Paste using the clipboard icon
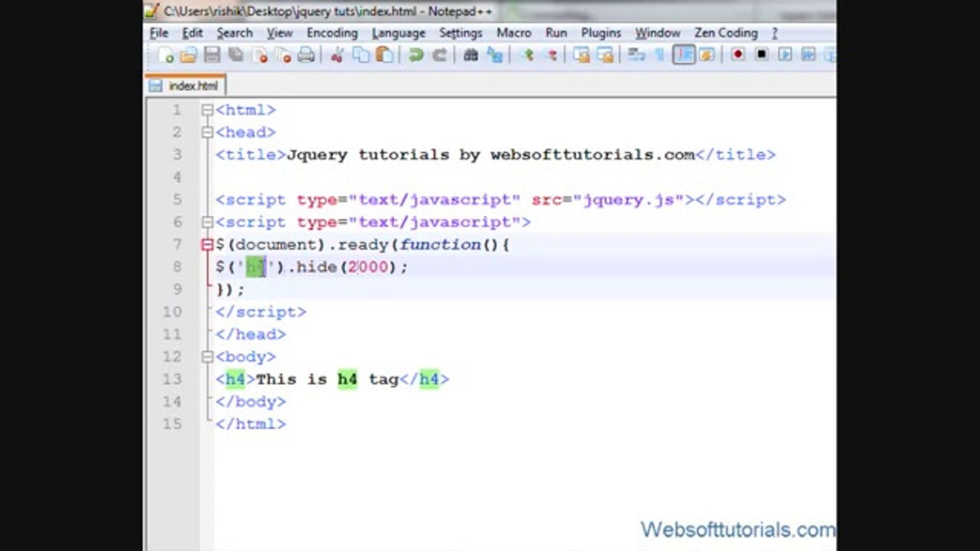Viewport: 980px width, 551px height. pos(384,55)
